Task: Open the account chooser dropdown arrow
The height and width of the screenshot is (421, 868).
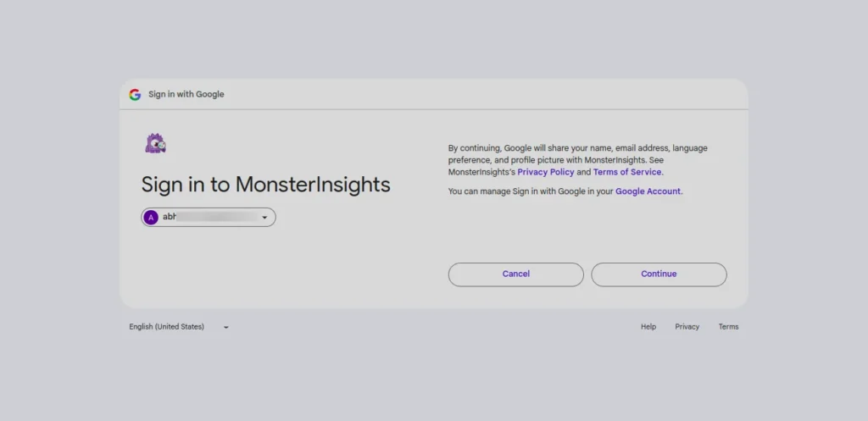Action: [264, 219]
